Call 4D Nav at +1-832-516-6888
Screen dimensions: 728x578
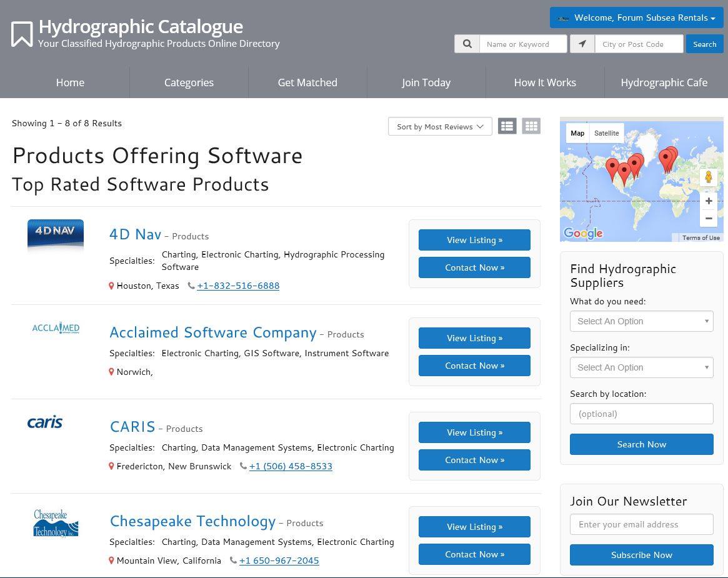238,286
